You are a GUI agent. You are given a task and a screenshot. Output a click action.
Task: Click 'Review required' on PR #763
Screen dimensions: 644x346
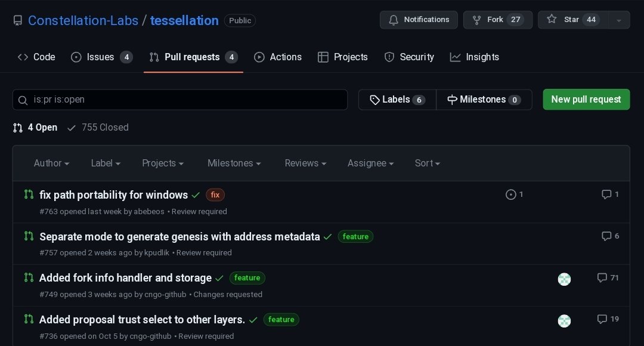click(x=199, y=212)
